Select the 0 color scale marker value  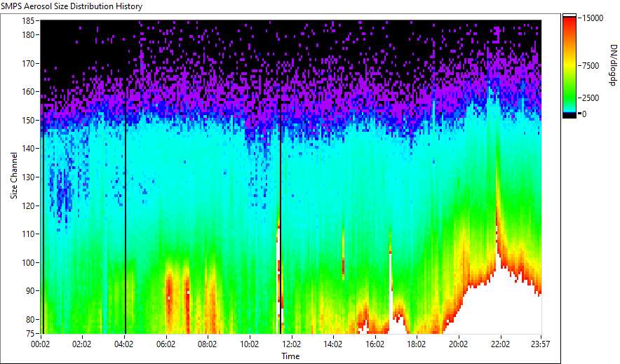point(584,114)
